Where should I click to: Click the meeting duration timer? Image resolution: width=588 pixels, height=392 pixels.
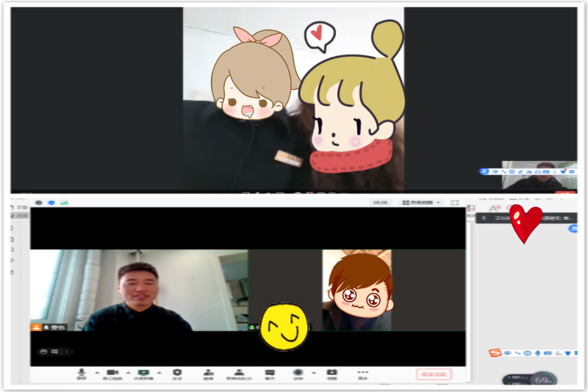click(x=380, y=202)
